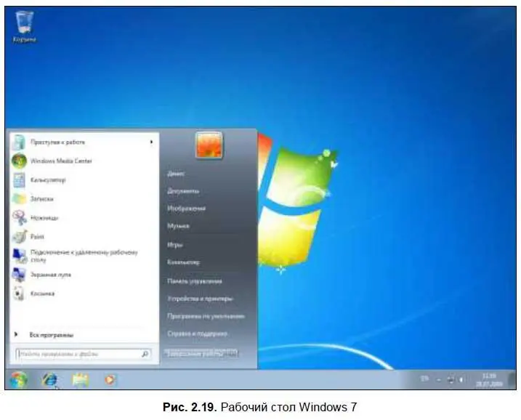Open Изображения in the Start menu
The height and width of the screenshot is (420, 521).
[187, 209]
